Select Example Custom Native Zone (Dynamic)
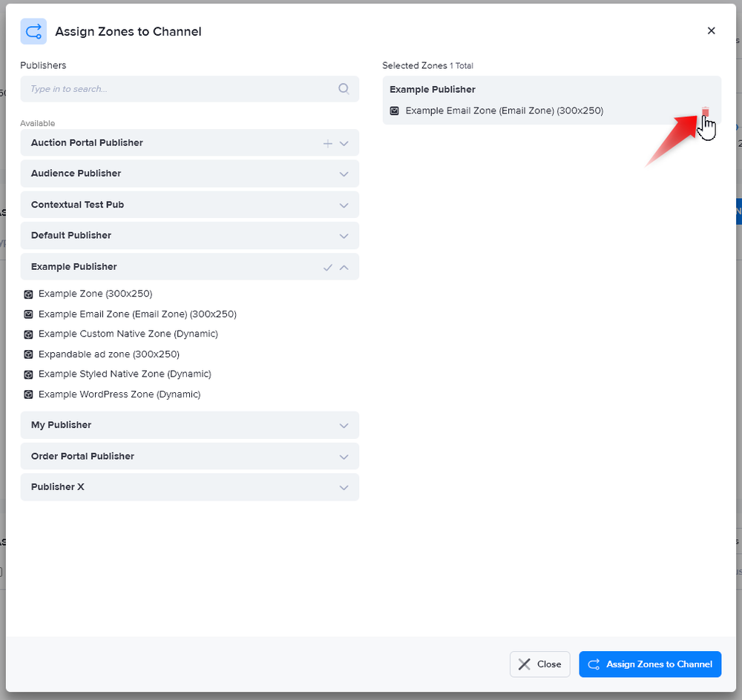This screenshot has height=700, width=742. [x=128, y=334]
